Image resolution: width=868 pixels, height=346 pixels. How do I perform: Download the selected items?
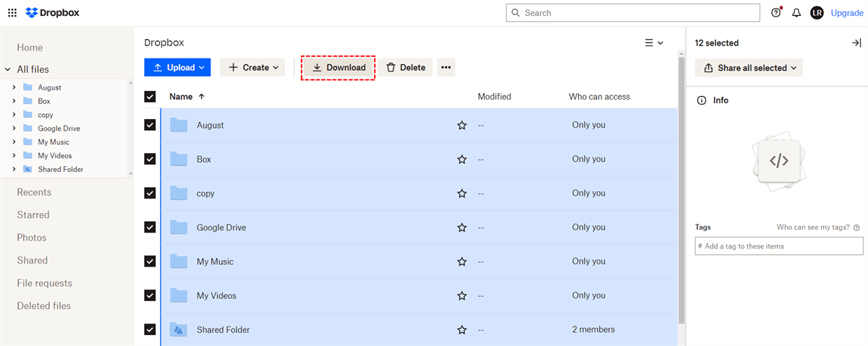[339, 68]
